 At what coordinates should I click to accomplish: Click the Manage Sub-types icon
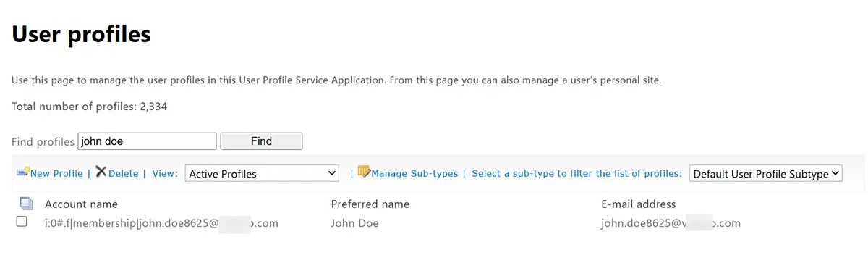pos(364,172)
